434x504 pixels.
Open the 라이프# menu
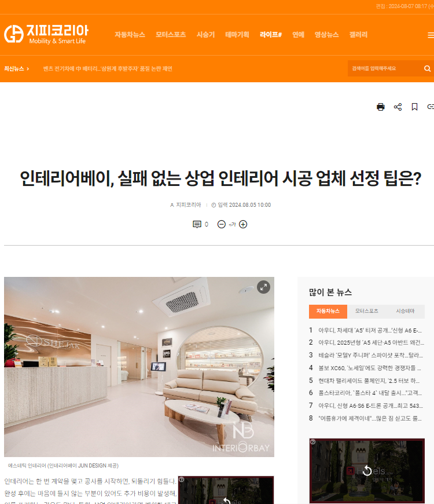point(271,34)
